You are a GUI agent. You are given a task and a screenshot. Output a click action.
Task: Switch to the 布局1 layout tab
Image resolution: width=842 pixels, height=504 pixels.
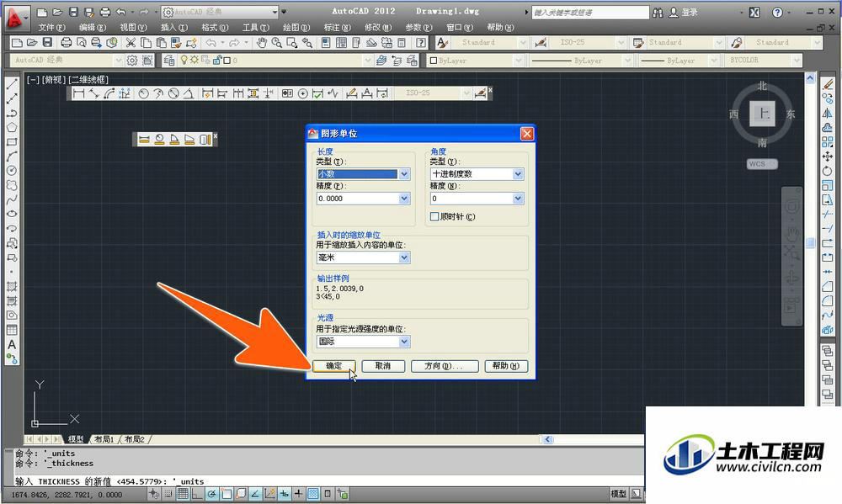104,439
